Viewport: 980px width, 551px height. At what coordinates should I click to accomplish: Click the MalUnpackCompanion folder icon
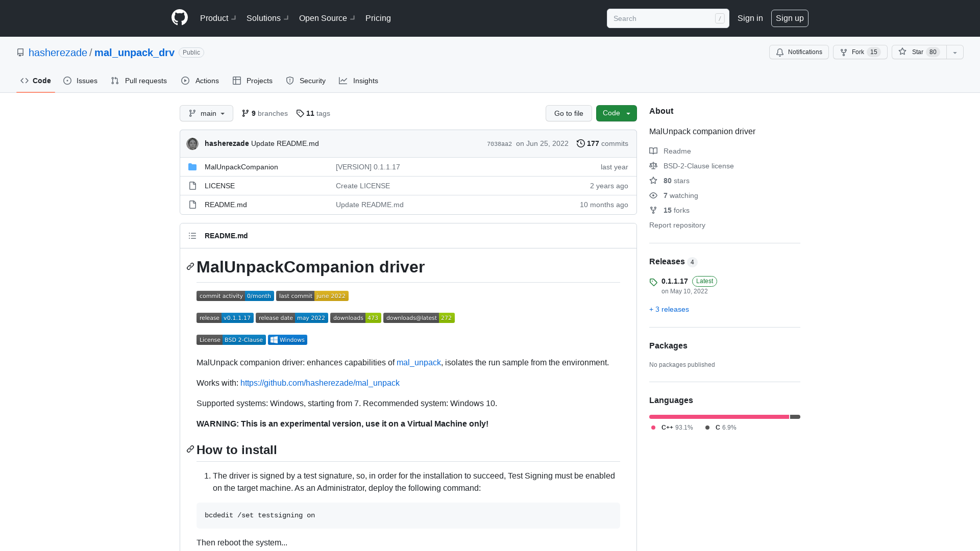coord(192,167)
